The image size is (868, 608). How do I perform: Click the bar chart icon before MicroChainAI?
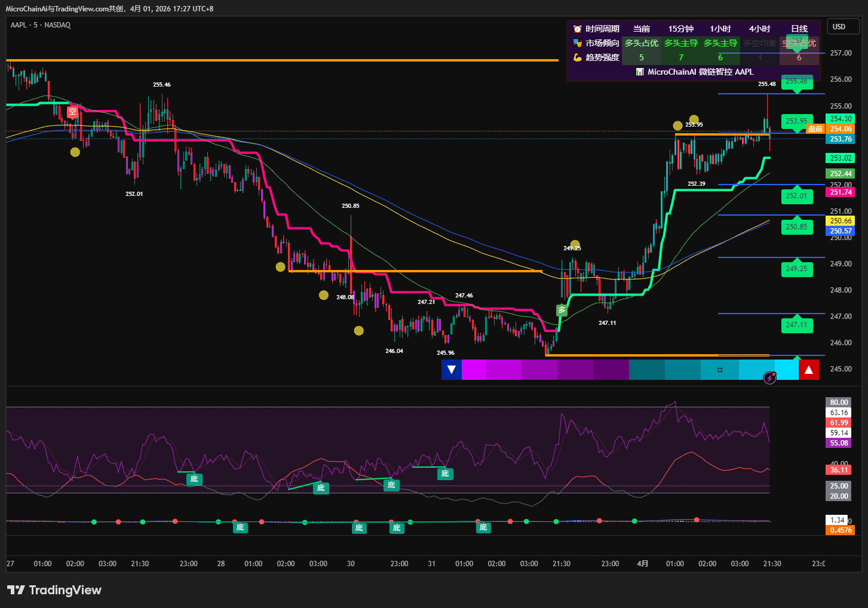tap(640, 72)
